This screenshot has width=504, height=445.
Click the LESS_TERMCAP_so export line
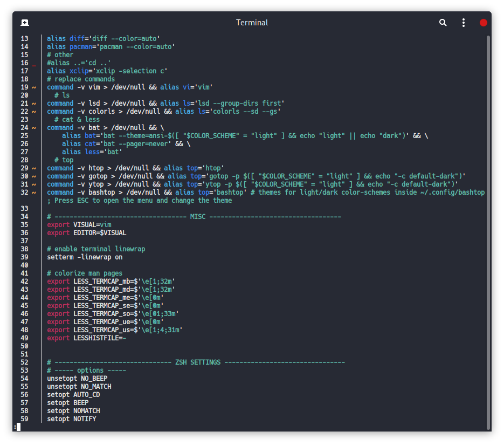(113, 314)
